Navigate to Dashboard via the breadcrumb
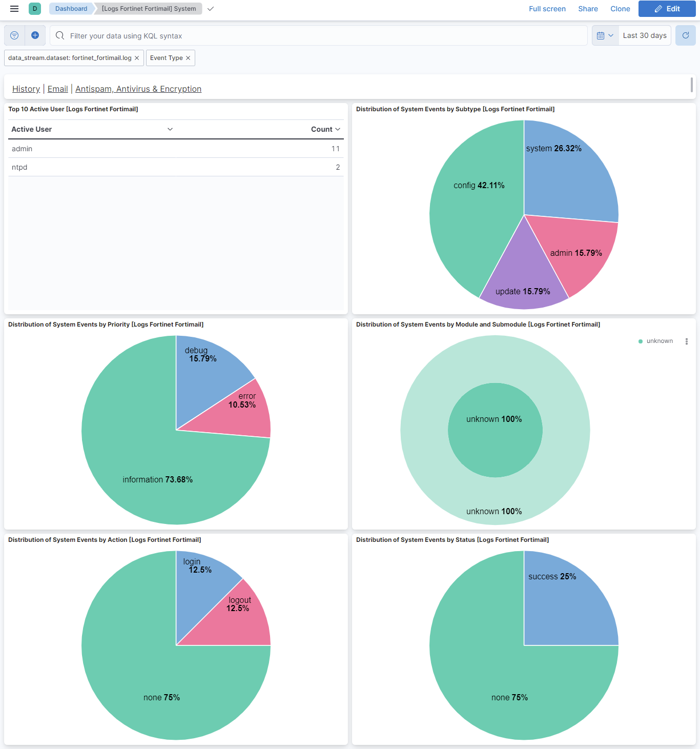The height and width of the screenshot is (749, 700). [x=71, y=9]
